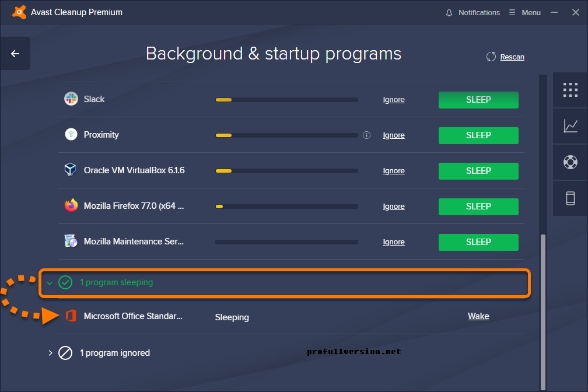Click the Slack application icon
The image size is (588, 392).
tap(71, 99)
